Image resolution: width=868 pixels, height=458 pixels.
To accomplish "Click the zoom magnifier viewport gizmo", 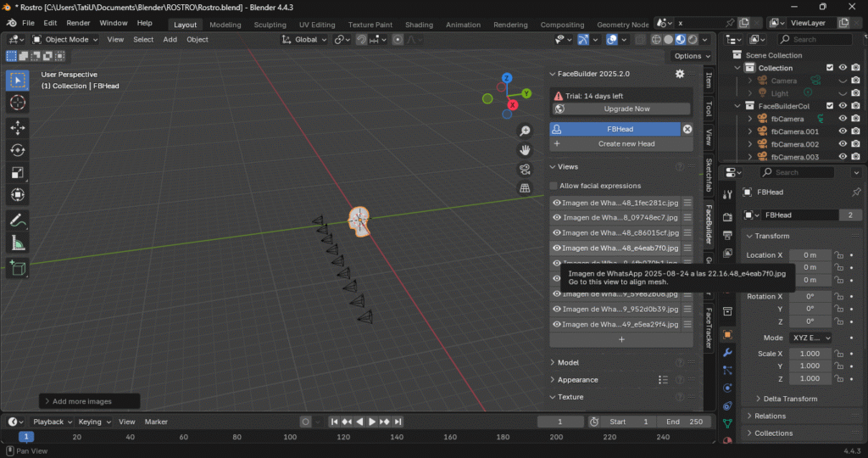I will [x=525, y=131].
